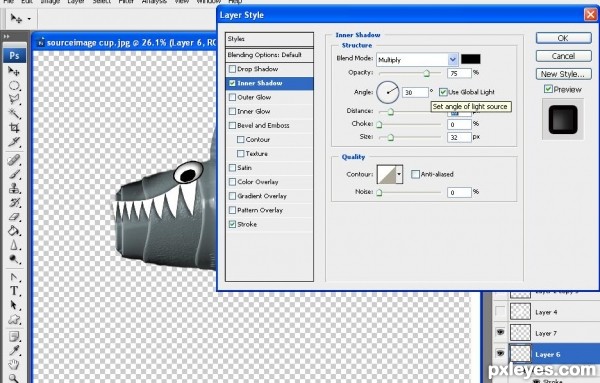
Task: Enable the Outer Glow checkbox
Action: tap(232, 98)
